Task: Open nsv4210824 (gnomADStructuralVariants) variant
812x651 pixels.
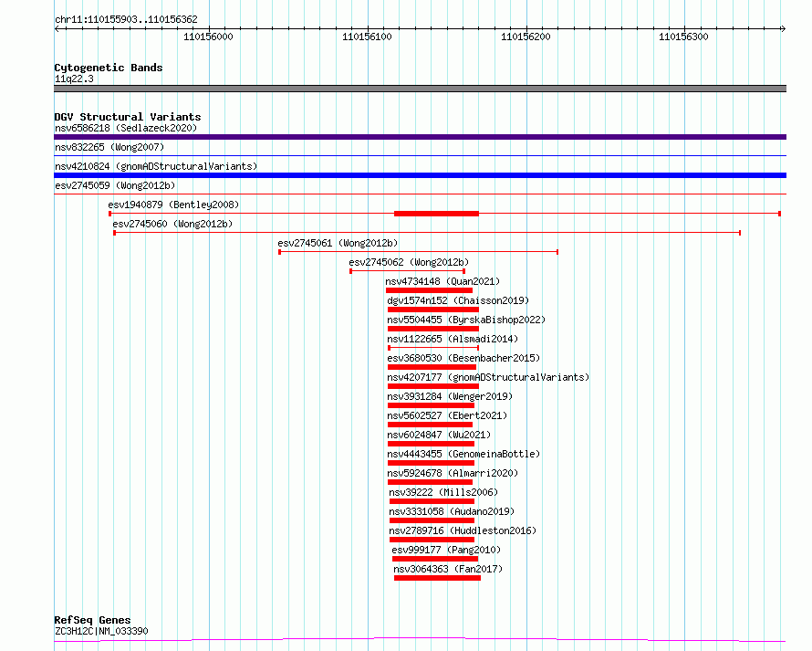Action: [x=156, y=166]
